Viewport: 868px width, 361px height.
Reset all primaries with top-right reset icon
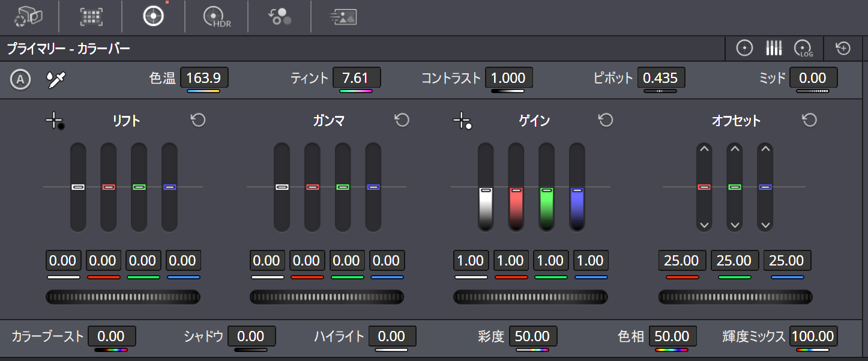[843, 48]
